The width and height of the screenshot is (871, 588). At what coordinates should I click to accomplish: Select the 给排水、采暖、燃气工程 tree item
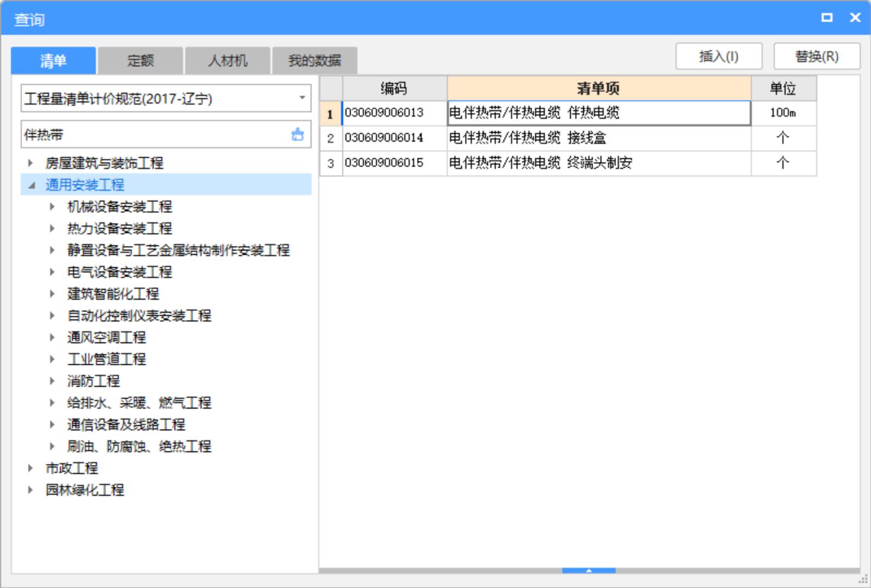pos(139,402)
